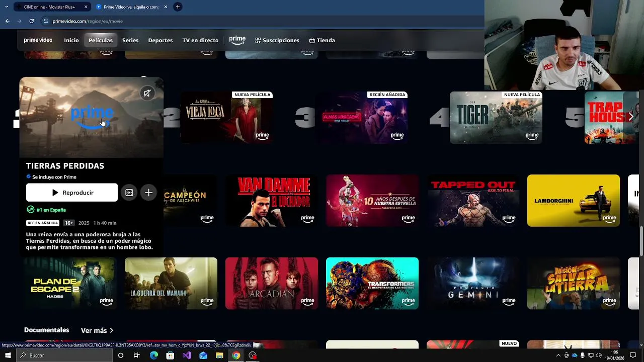Screen dimensions: 644x362
Task: Open Task View on the taskbar
Action: [137, 355]
